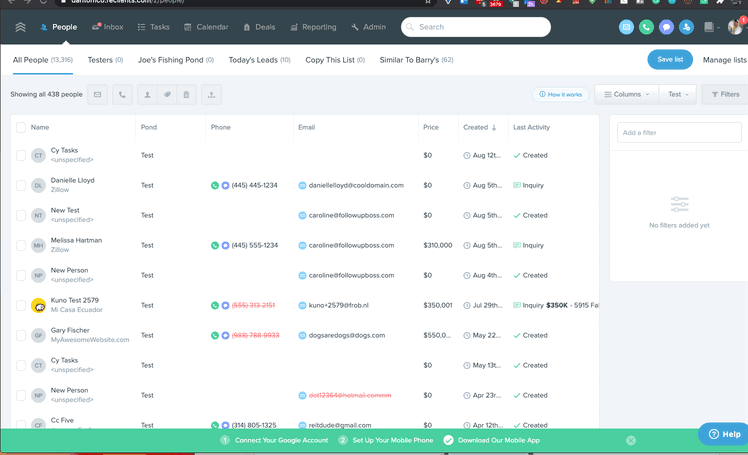Image resolution: width=748 pixels, height=455 pixels.
Task: Select the Joe's Fishing Pond list tab
Action: point(176,60)
